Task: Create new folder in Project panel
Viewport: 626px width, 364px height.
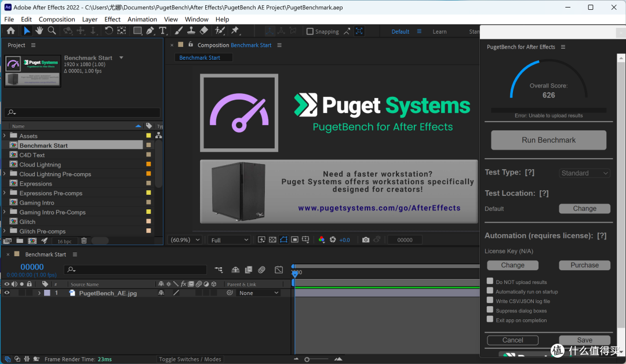Action: pyautogui.click(x=20, y=241)
